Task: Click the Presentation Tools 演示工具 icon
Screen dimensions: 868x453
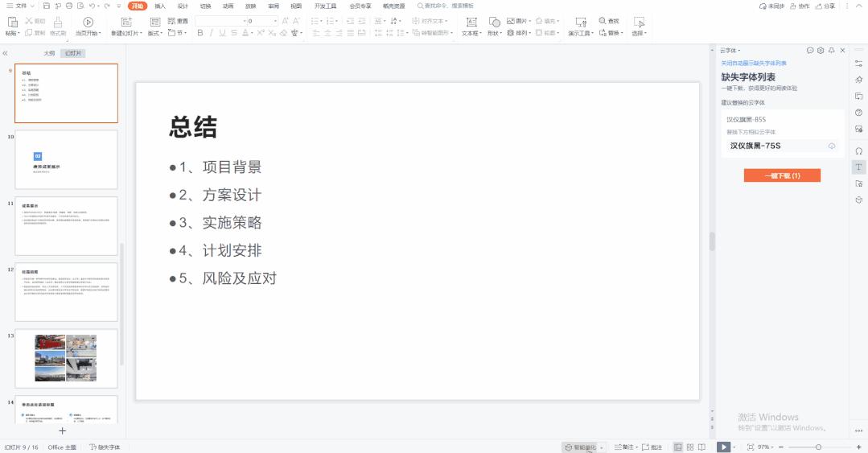Action: pos(581,23)
